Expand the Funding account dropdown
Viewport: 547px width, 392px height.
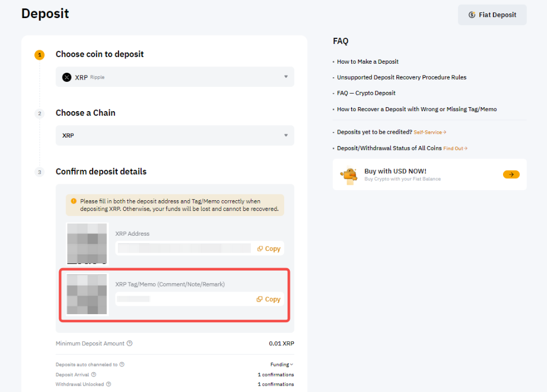coord(281,365)
